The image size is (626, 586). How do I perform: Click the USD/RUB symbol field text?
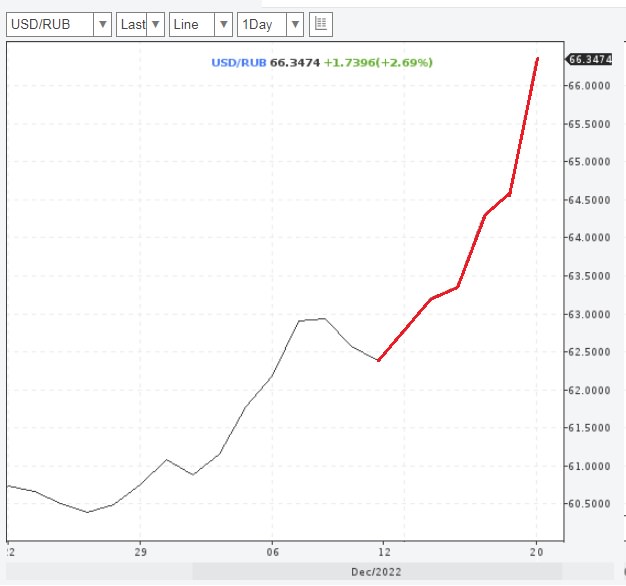click(x=47, y=24)
